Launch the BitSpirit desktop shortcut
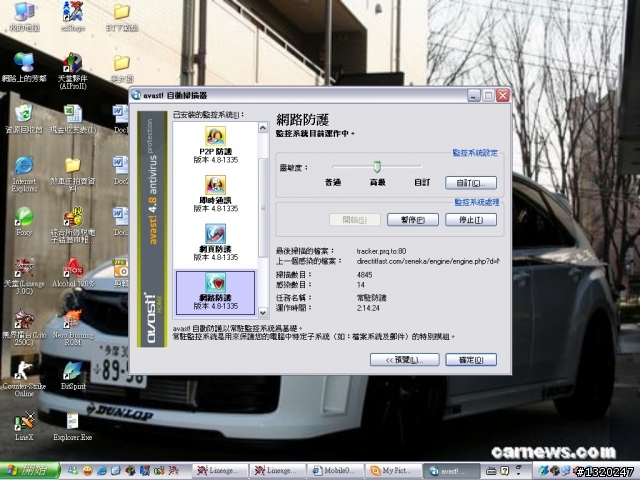This screenshot has height=480, width=640. point(73,371)
